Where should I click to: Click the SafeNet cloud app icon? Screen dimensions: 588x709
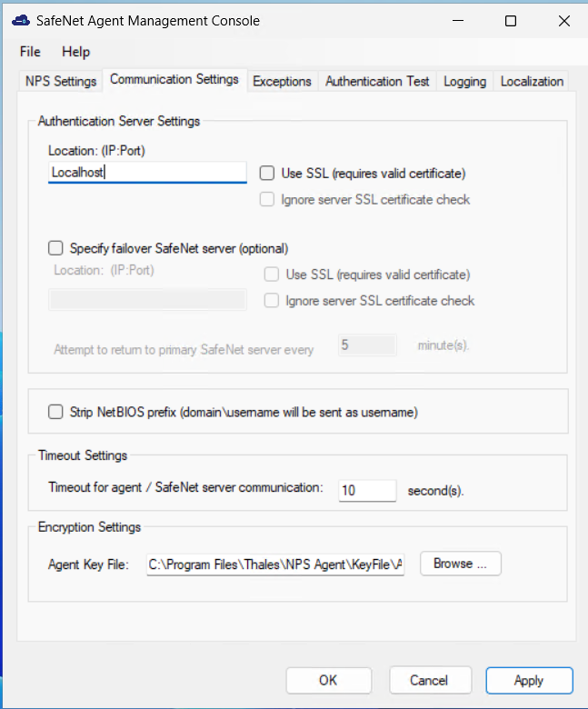pos(21,20)
